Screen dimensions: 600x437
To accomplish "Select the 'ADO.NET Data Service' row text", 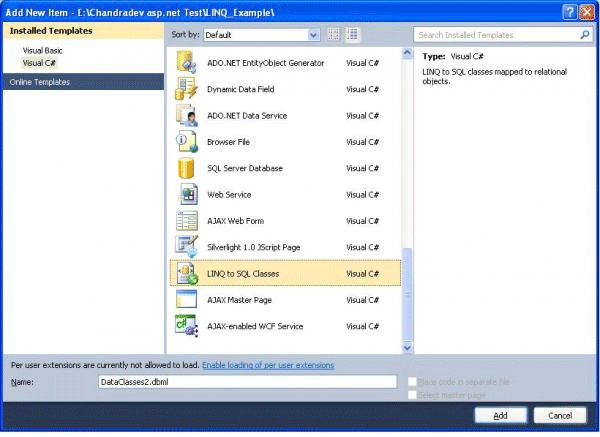I will [x=247, y=116].
